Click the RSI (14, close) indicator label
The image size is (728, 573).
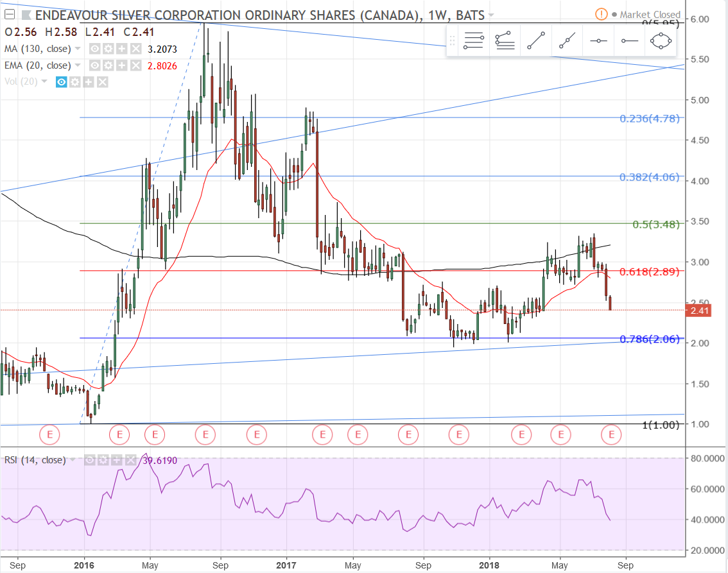pyautogui.click(x=35, y=460)
